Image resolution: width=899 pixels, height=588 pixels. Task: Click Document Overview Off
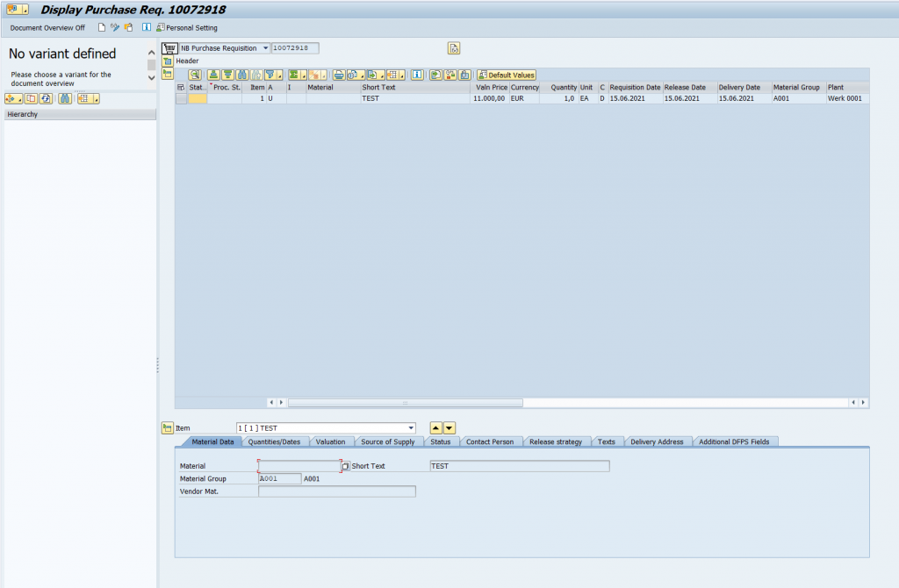pos(47,27)
